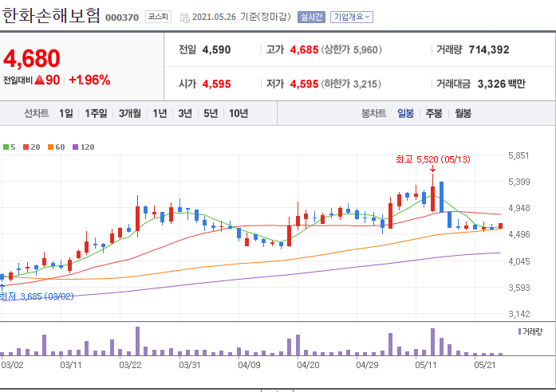Click the 04/20 date axis label
Screen dimensions: 556x392
[x=308, y=365]
